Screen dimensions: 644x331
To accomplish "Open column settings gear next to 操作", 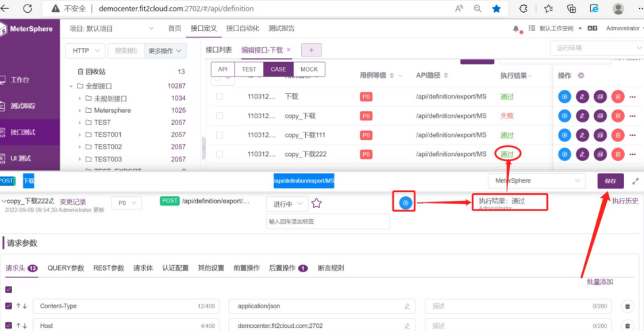I will pos(581,75).
